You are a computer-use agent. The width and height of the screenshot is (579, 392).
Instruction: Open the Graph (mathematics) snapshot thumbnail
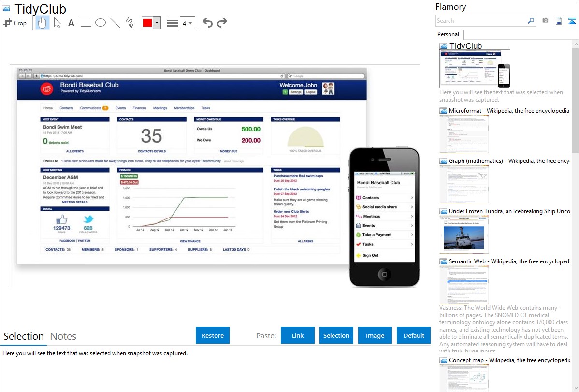tap(464, 184)
